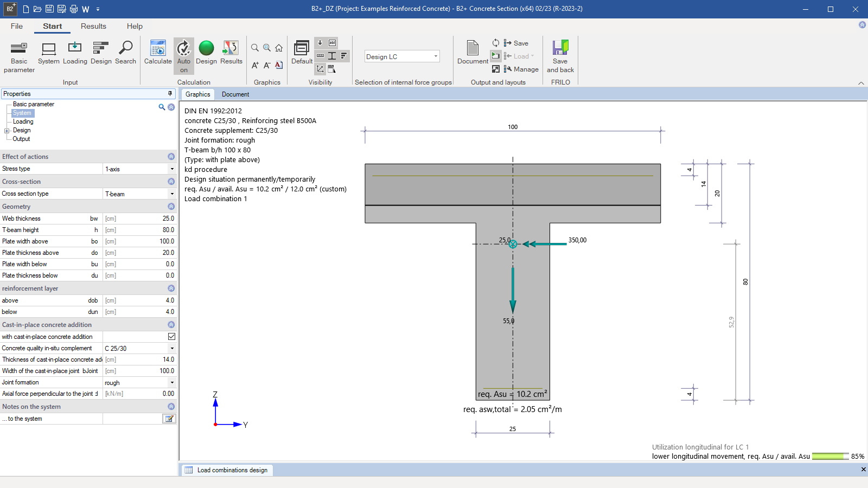Select Basic parameter in properties tree
The height and width of the screenshot is (488, 868).
point(34,104)
